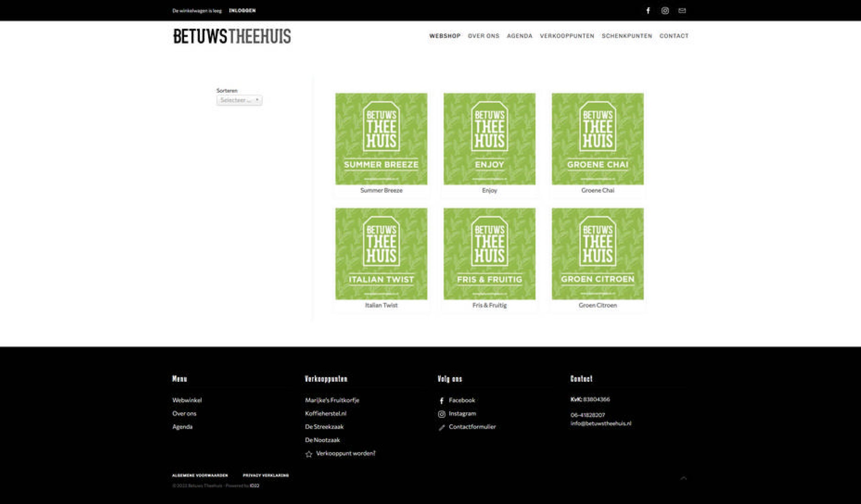Open the Over Ons menu item
Image resolution: width=861 pixels, height=504 pixels.
(x=483, y=36)
